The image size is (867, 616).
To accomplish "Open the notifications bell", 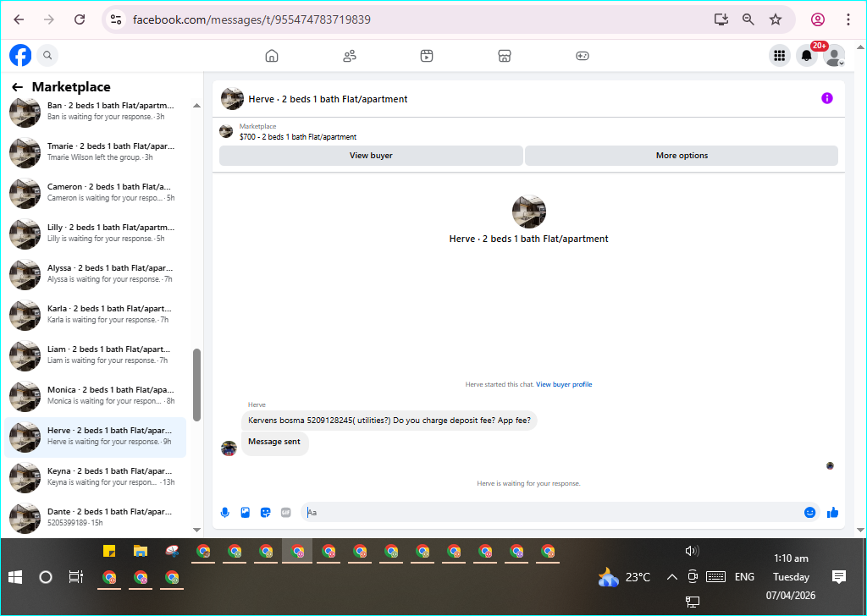I will click(807, 55).
